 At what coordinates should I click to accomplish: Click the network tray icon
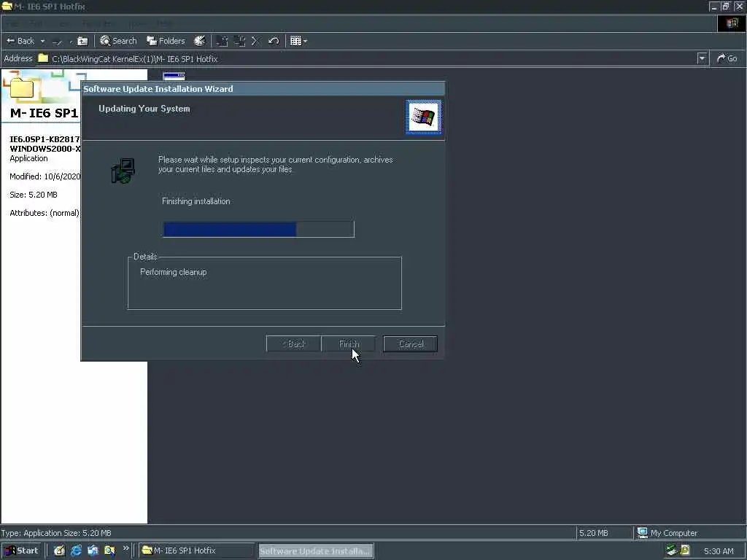tap(672, 551)
